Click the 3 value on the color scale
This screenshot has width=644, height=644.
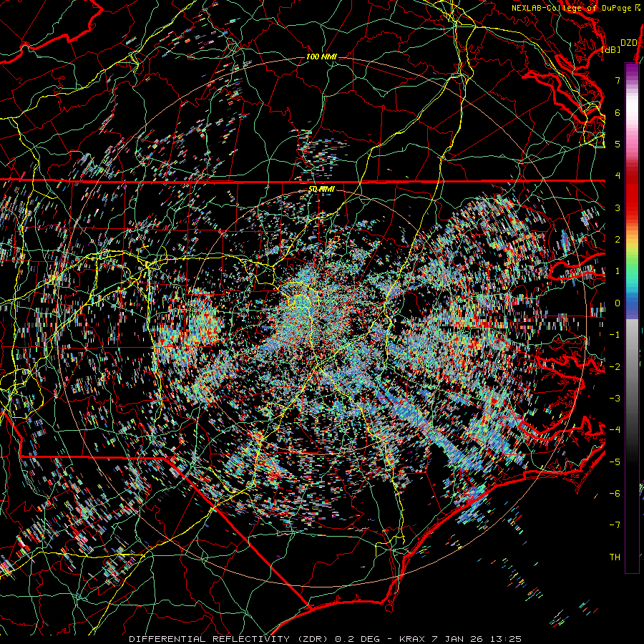618,208
